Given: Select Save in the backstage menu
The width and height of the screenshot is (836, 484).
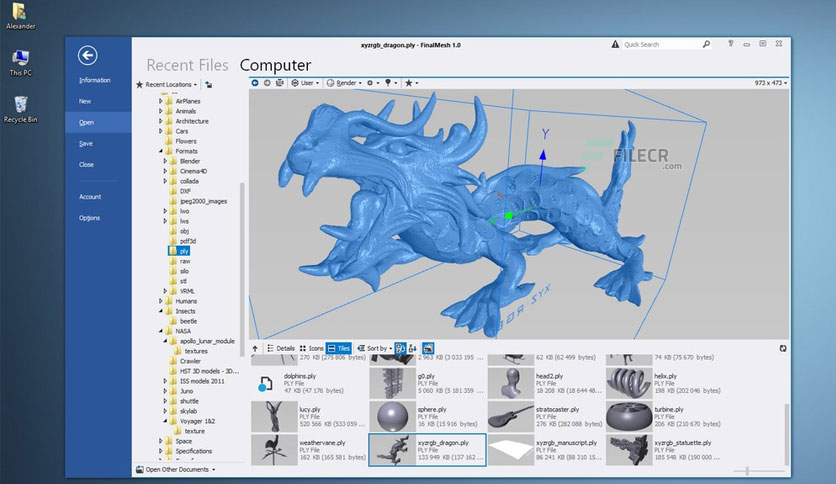Looking at the screenshot, I should [85, 144].
